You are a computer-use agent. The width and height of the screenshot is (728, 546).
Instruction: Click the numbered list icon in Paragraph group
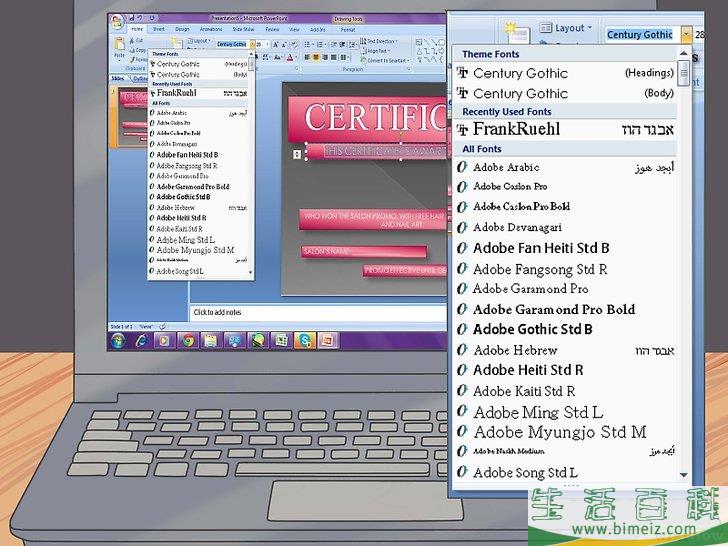[321, 45]
